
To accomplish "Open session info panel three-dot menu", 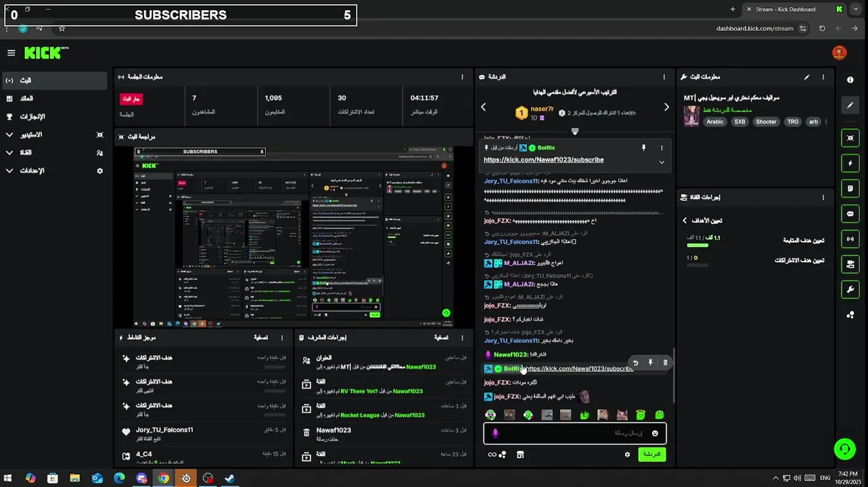I will coord(463,77).
